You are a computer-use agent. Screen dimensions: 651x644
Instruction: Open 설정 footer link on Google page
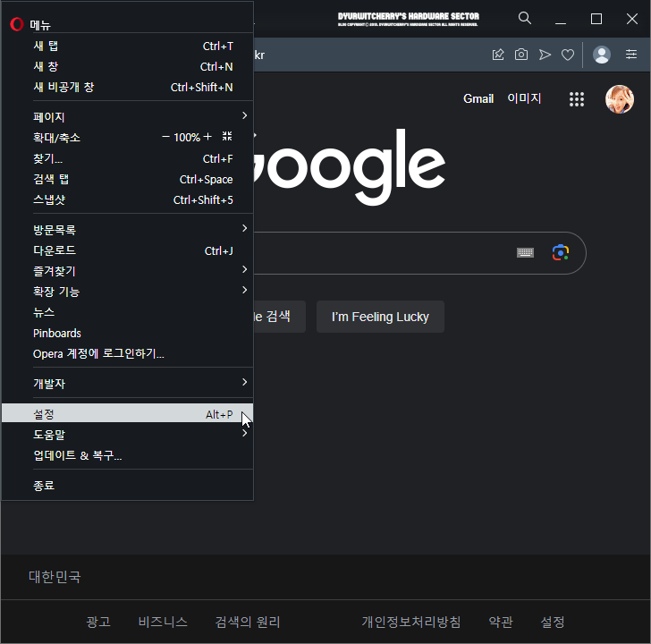553,622
